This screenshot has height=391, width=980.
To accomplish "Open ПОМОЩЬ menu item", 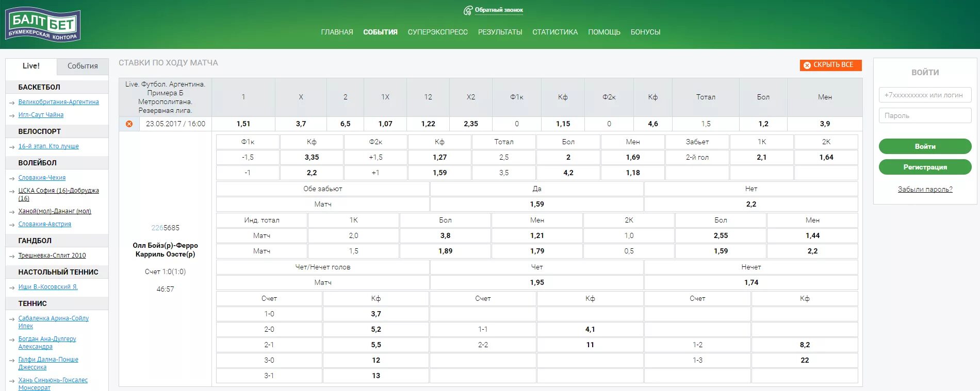I will tap(604, 32).
